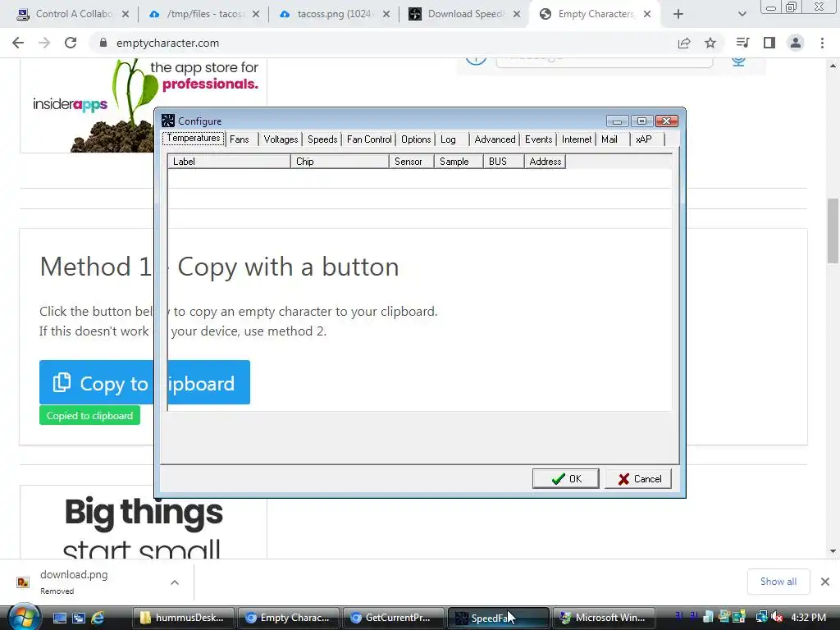Viewport: 840px width, 630px height.
Task: Click the Sensor column header
Action: click(x=412, y=162)
